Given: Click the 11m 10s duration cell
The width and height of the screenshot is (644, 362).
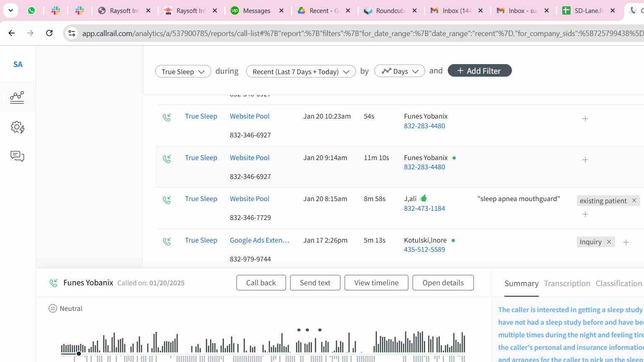Looking at the screenshot, I should [x=376, y=158].
